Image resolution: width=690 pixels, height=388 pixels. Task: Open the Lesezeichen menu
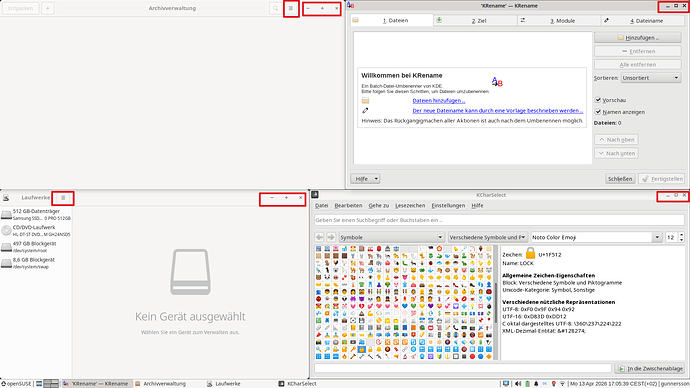tap(410, 205)
